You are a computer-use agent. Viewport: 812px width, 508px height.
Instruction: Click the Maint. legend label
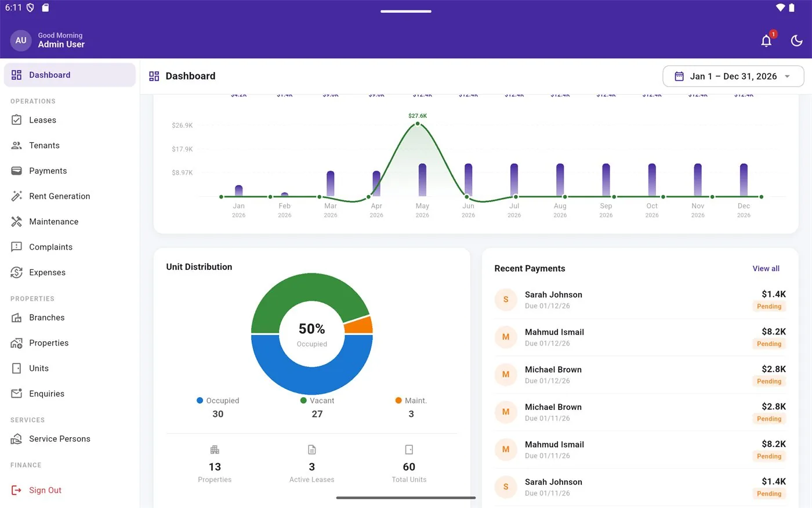pyautogui.click(x=411, y=401)
